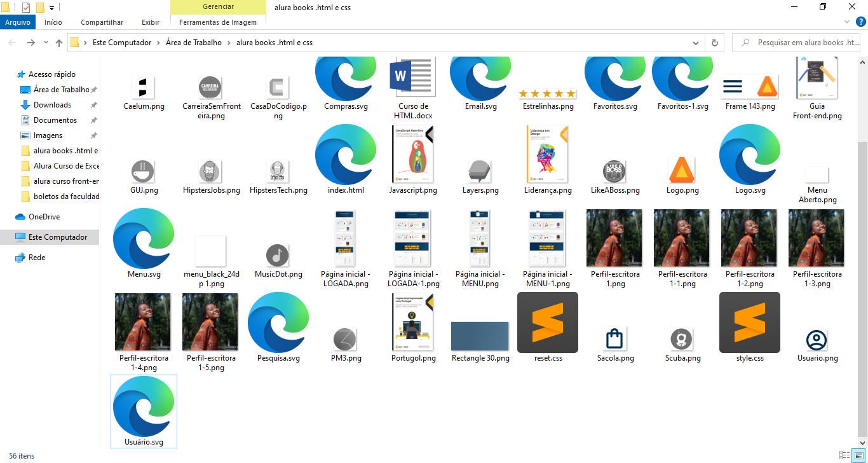
Task: Open the Ferramentas de Imagem tab
Action: (x=218, y=22)
